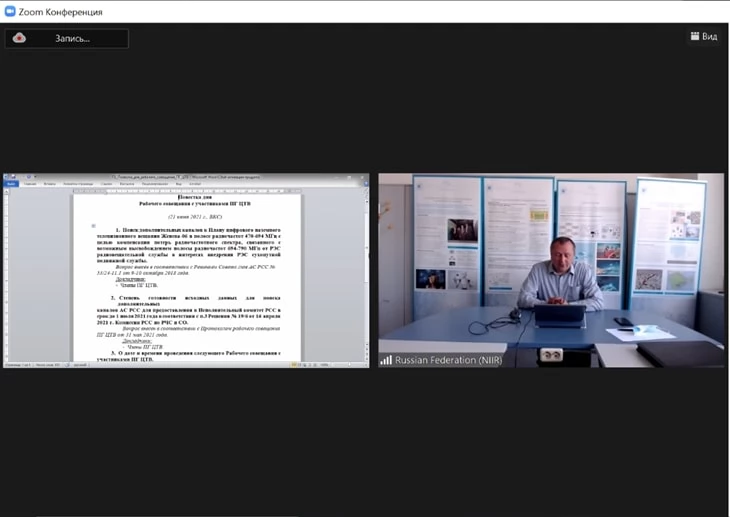The width and height of the screenshot is (730, 517).
Task: Click the grid icon beside Вид
Action: [x=695, y=36]
